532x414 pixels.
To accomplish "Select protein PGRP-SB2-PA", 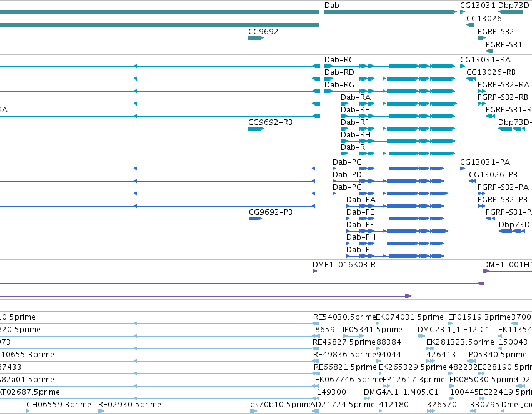I will pos(481,194).
